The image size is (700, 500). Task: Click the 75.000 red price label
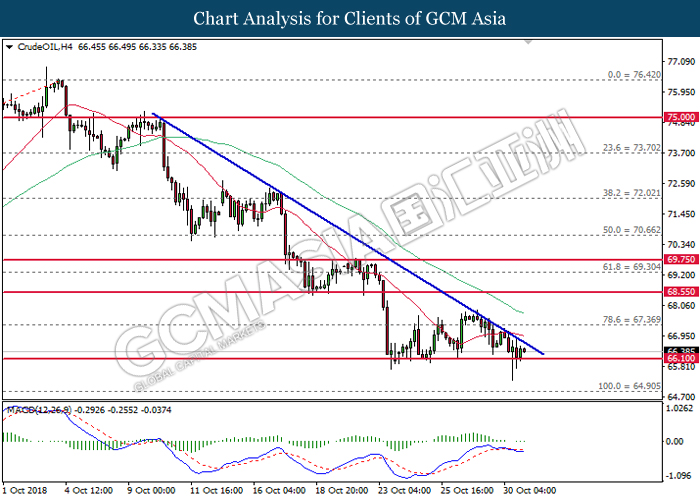(x=681, y=117)
